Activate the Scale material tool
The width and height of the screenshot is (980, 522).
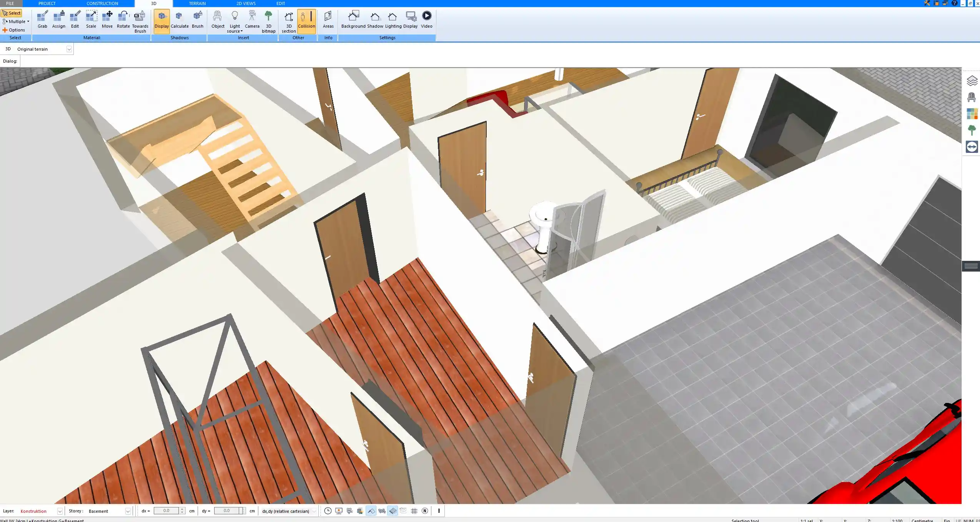pyautogui.click(x=91, y=20)
